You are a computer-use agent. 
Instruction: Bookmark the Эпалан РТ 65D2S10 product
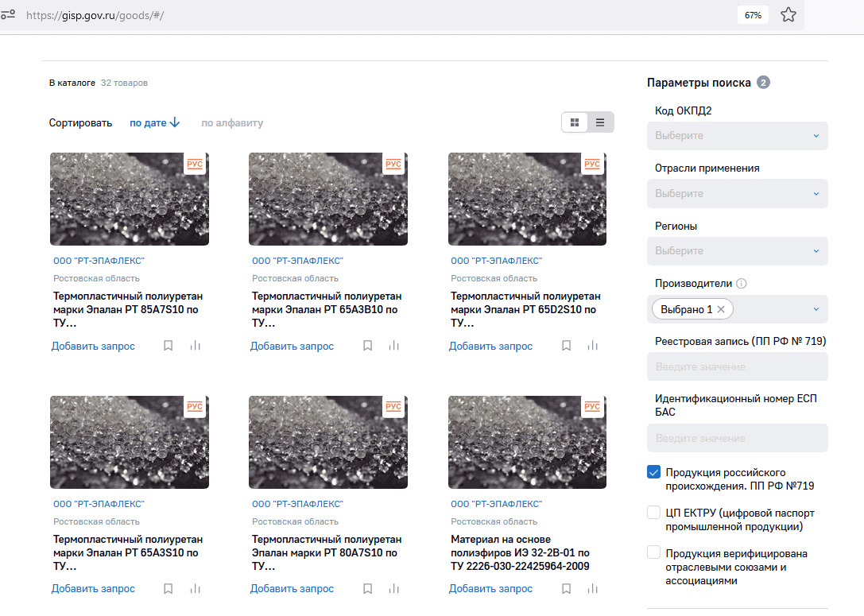(566, 346)
